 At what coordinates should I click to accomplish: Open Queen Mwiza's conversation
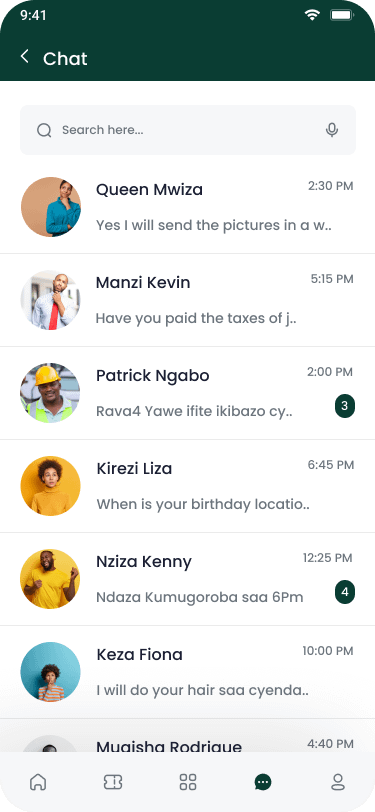188,207
